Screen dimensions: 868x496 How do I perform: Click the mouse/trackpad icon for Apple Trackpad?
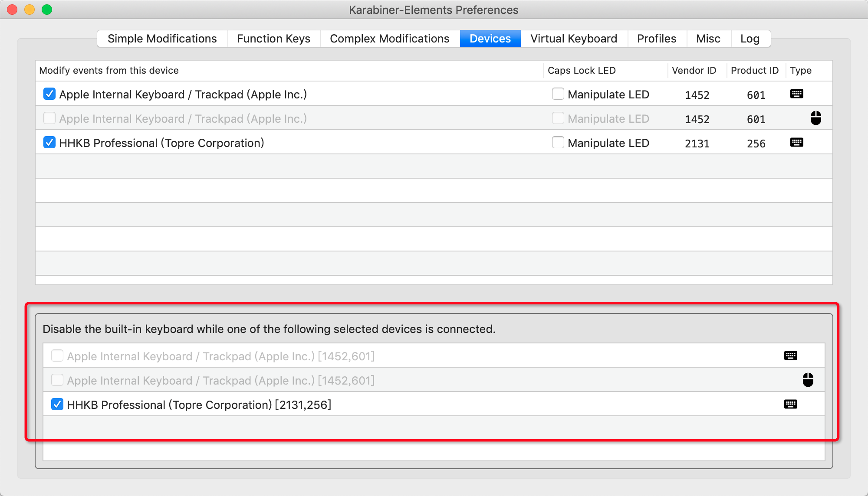[816, 118]
